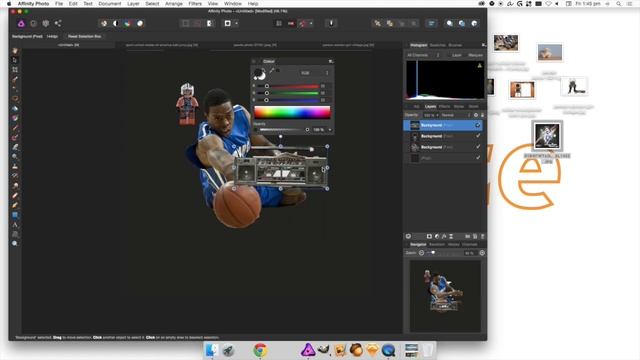640x360 pixels.
Task: Click the zoom in plus button in Navigator
Action: pos(482,253)
